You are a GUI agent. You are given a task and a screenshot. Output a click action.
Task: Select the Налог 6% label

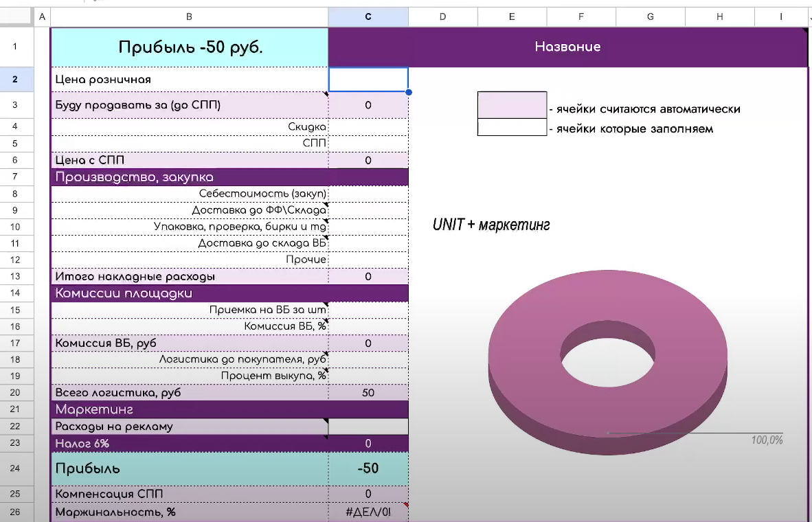coord(82,443)
